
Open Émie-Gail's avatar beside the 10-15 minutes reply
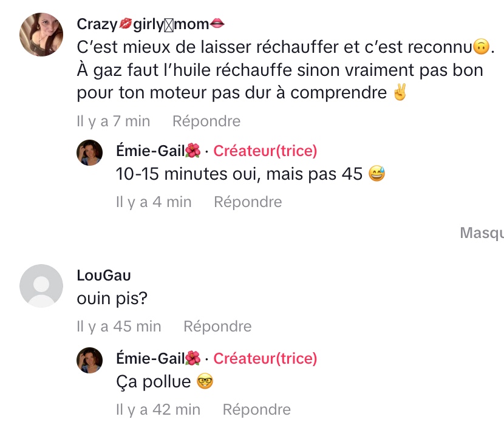click(x=89, y=152)
